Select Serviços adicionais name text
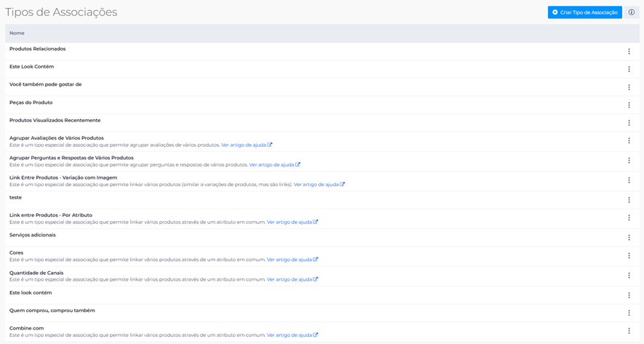 [33, 235]
